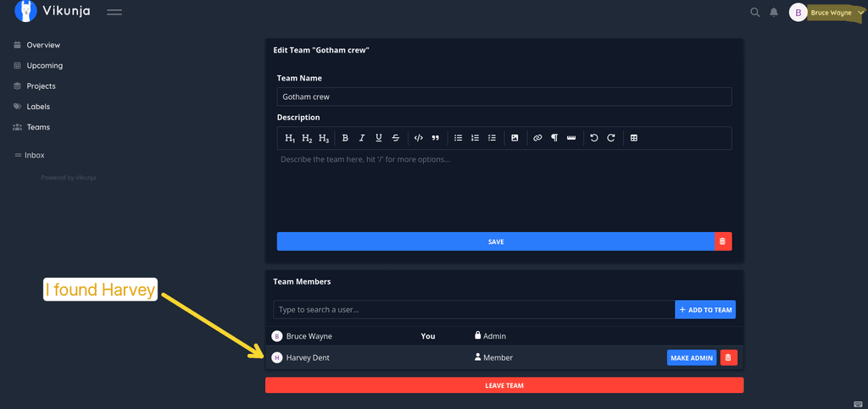Insert a task checklist
This screenshot has height=409, width=868.
(x=492, y=138)
